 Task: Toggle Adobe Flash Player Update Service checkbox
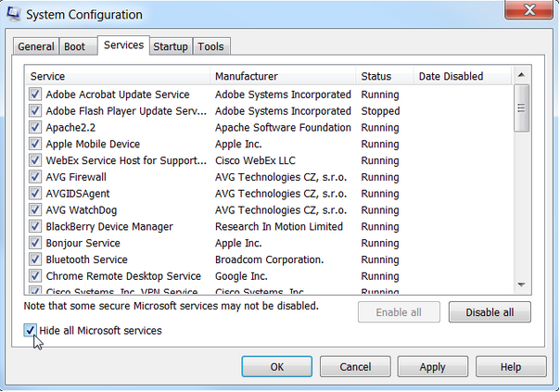(x=35, y=110)
